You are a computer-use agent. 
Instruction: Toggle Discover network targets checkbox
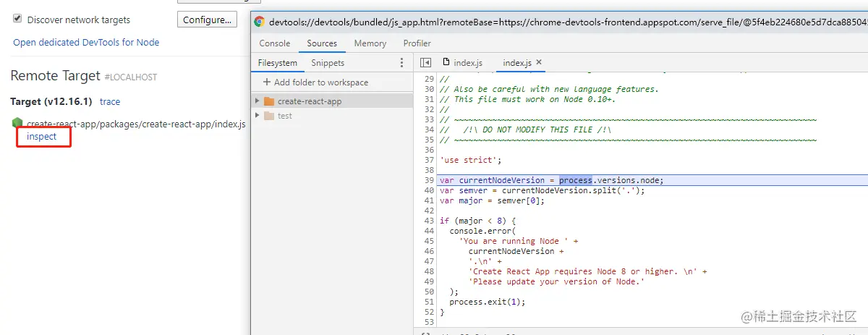[x=17, y=20]
